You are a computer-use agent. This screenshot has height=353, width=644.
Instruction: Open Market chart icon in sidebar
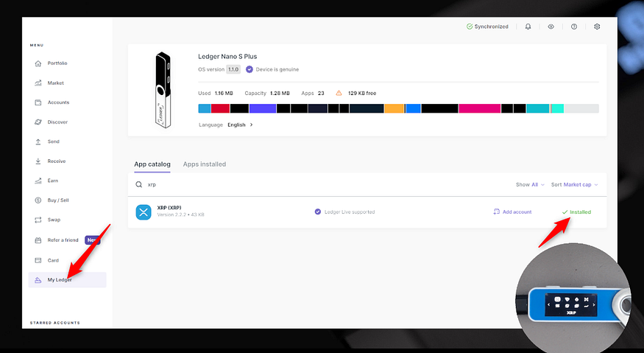38,83
